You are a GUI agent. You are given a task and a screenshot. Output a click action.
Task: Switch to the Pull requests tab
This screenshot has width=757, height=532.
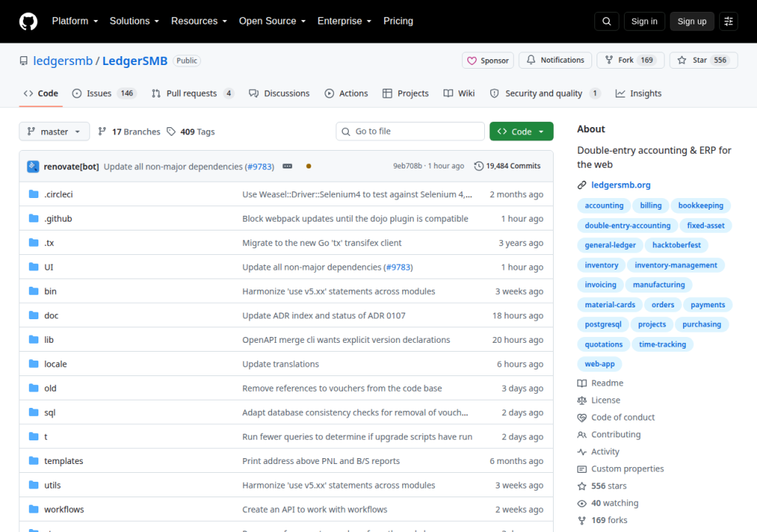coord(193,94)
